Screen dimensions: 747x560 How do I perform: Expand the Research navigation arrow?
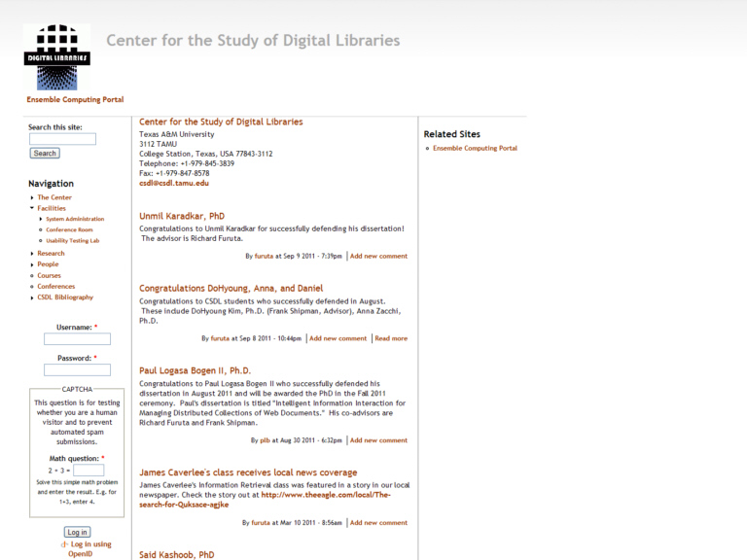click(x=32, y=254)
